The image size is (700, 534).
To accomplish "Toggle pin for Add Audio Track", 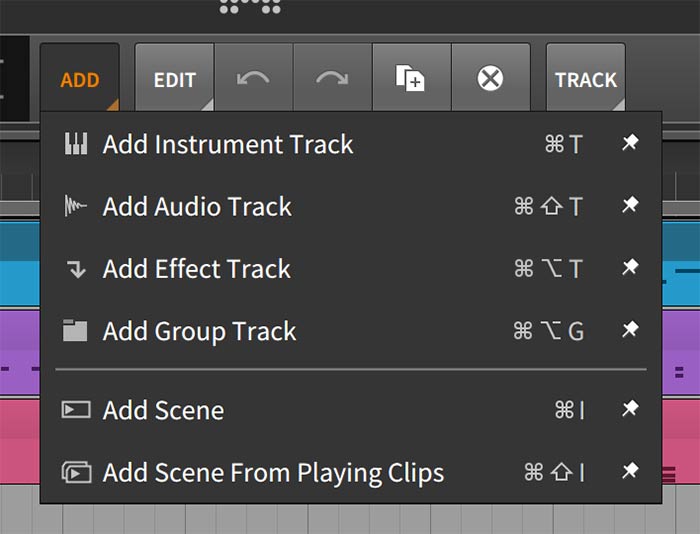I will [x=630, y=205].
